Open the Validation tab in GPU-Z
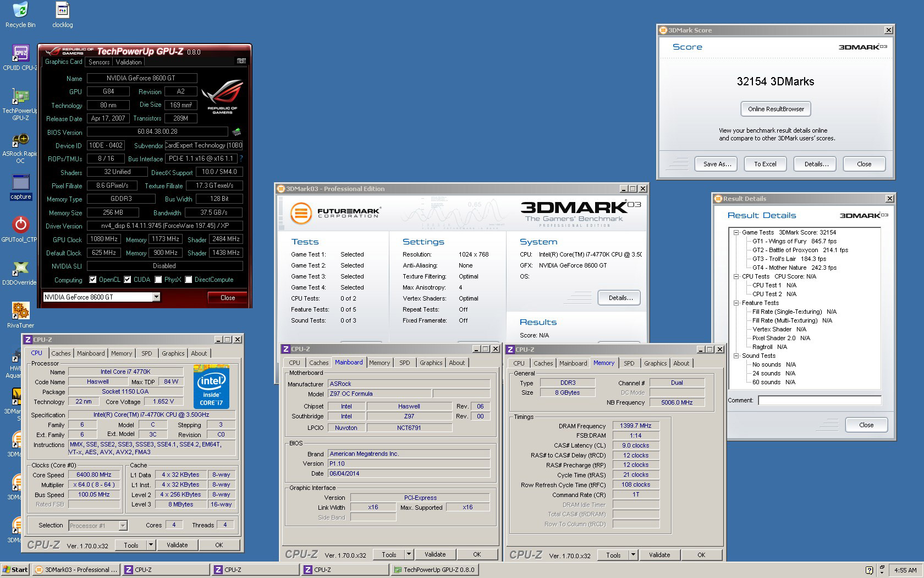The height and width of the screenshot is (578, 924). click(129, 62)
